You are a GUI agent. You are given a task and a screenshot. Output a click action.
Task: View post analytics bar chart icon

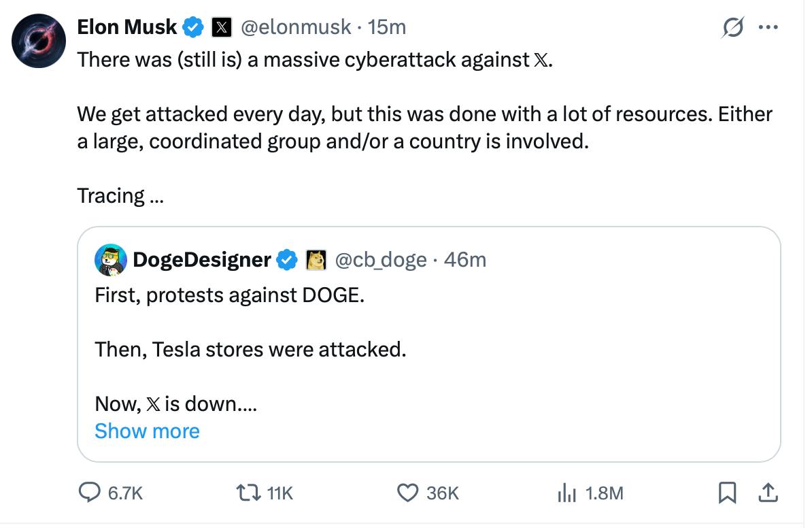tap(566, 493)
